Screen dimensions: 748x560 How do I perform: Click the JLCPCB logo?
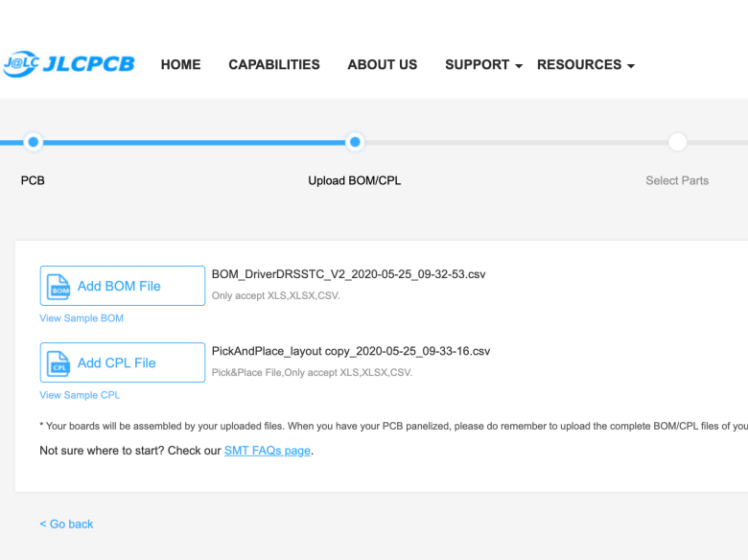(69, 64)
